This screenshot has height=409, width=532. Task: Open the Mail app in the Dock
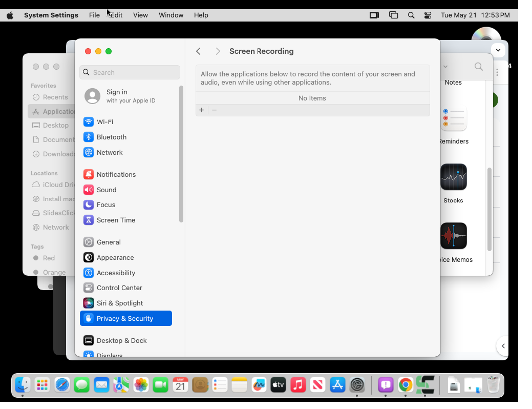coord(101,385)
